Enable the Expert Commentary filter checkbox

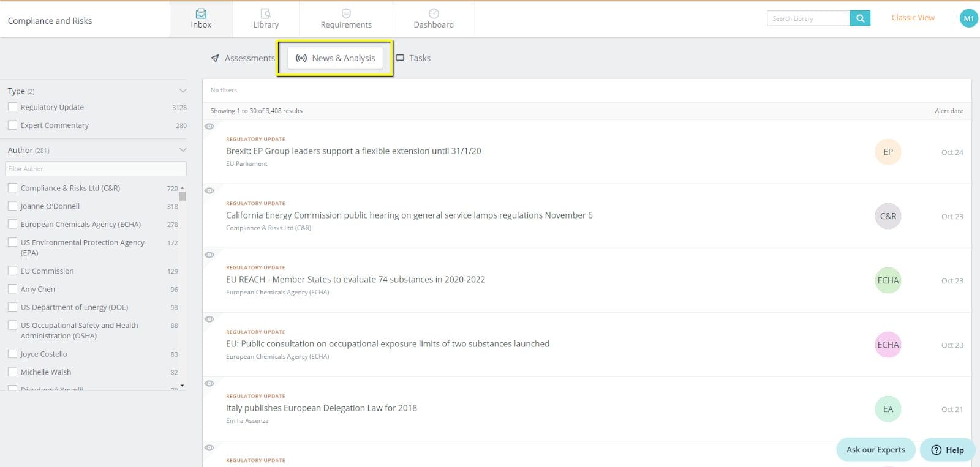tap(12, 125)
